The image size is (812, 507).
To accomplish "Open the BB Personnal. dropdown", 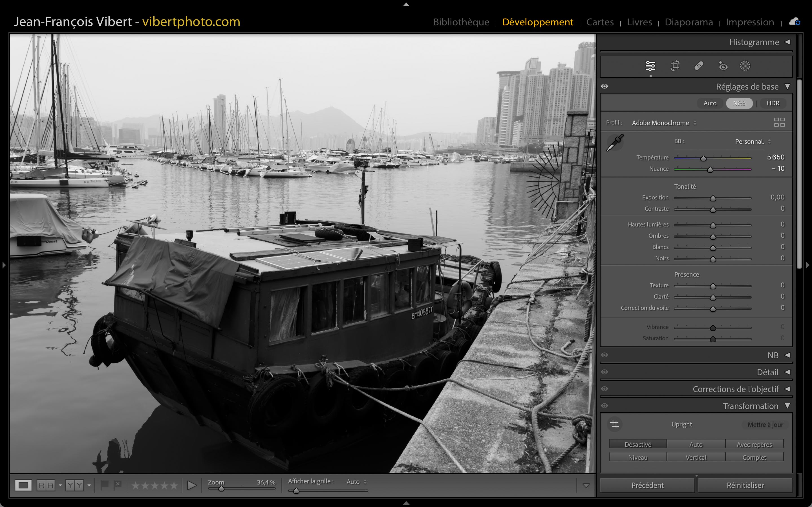I will tap(753, 141).
